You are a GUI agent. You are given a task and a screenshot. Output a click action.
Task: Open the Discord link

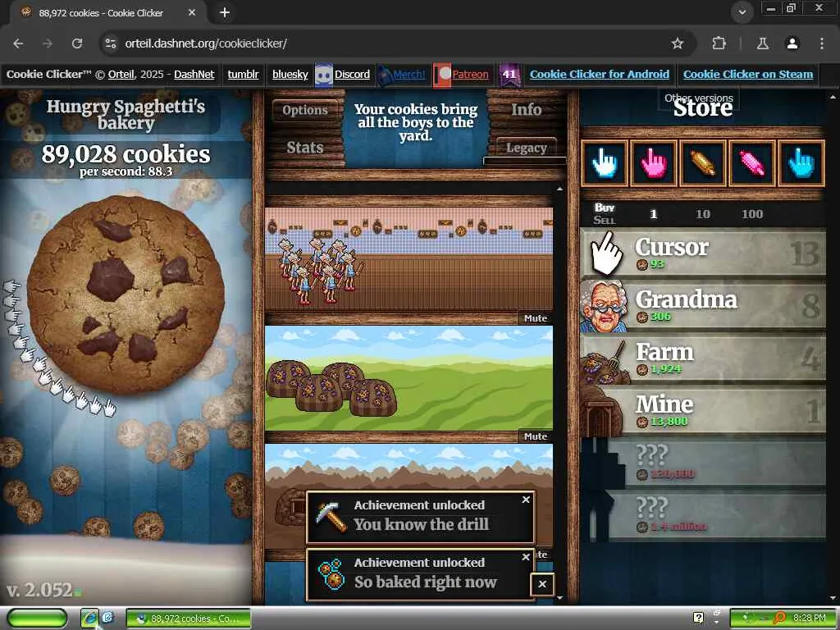[352, 75]
